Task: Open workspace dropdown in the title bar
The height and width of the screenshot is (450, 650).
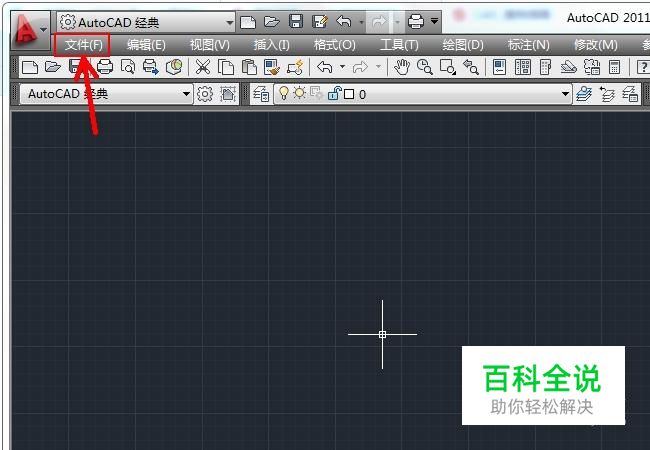Action: [x=230, y=22]
